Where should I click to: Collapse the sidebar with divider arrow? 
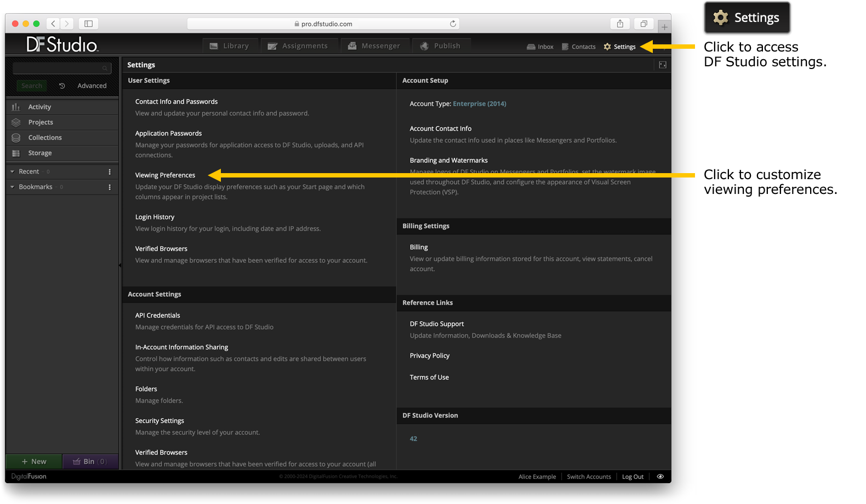(120, 265)
